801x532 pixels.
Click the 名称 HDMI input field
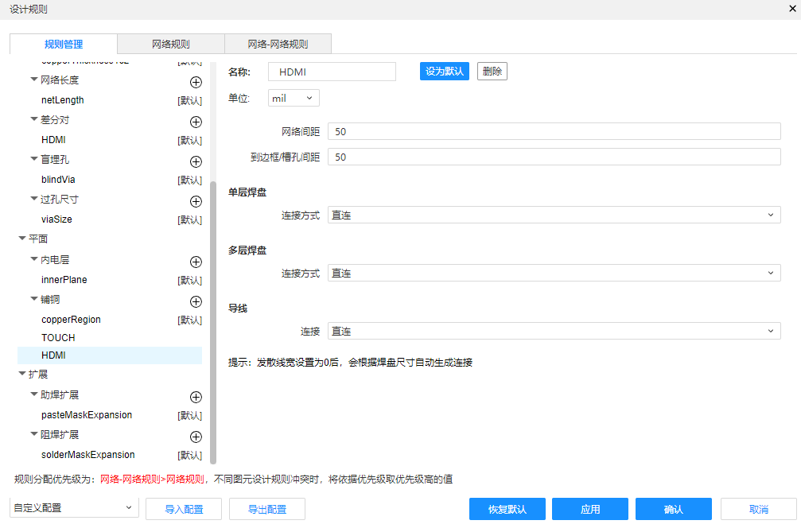point(332,72)
